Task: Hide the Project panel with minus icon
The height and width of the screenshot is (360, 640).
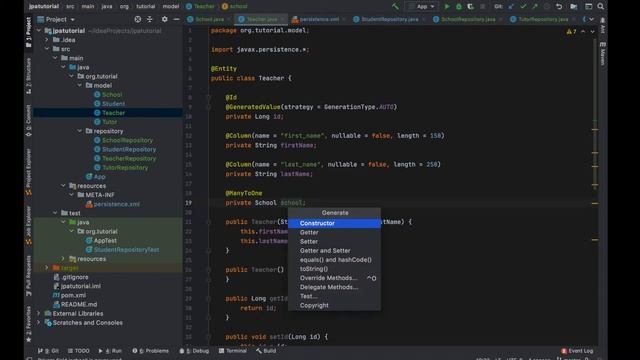Action: 176,19
